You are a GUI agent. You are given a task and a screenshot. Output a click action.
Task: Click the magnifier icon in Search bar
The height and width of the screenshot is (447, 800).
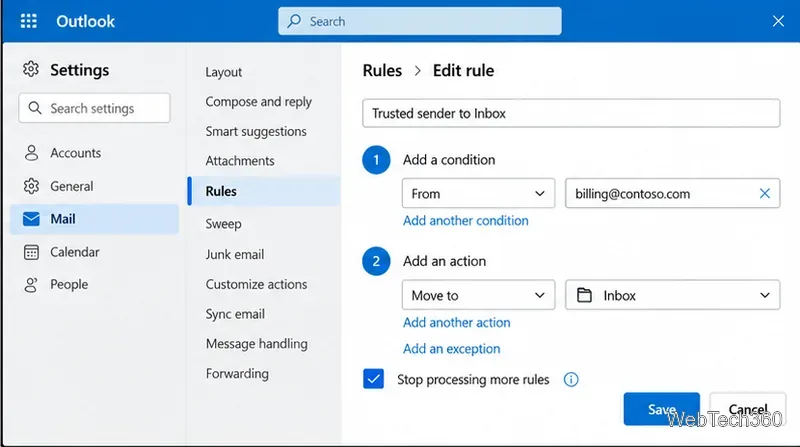click(x=294, y=21)
